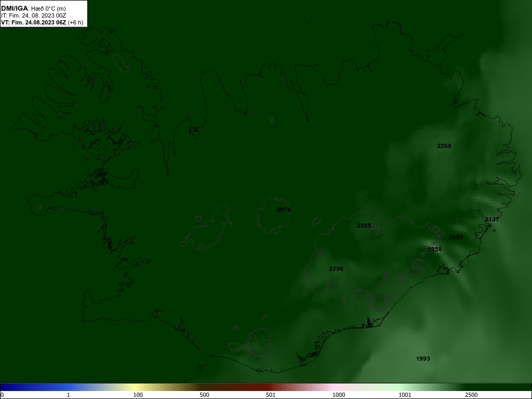This screenshot has height=399, width=532.
Task: Click the 2605 height label
Action: (x=456, y=237)
